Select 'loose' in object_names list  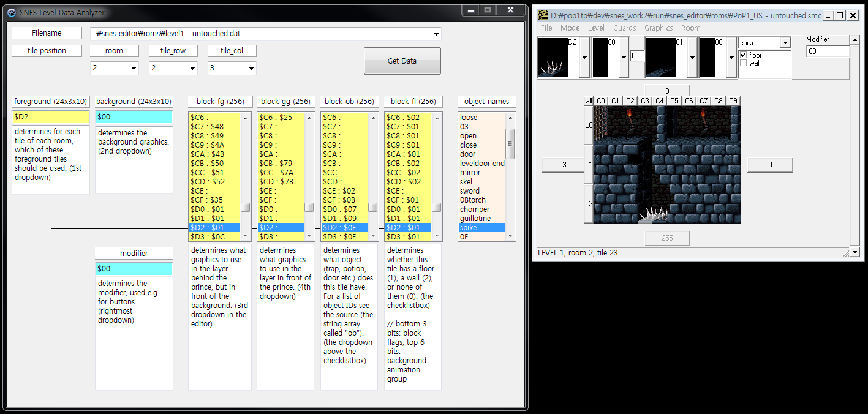point(481,118)
